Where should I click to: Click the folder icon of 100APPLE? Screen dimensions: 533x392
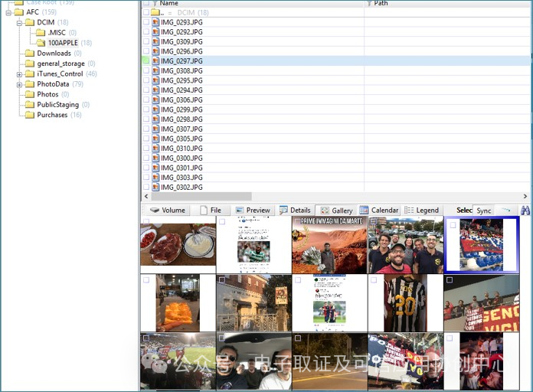click(x=41, y=43)
